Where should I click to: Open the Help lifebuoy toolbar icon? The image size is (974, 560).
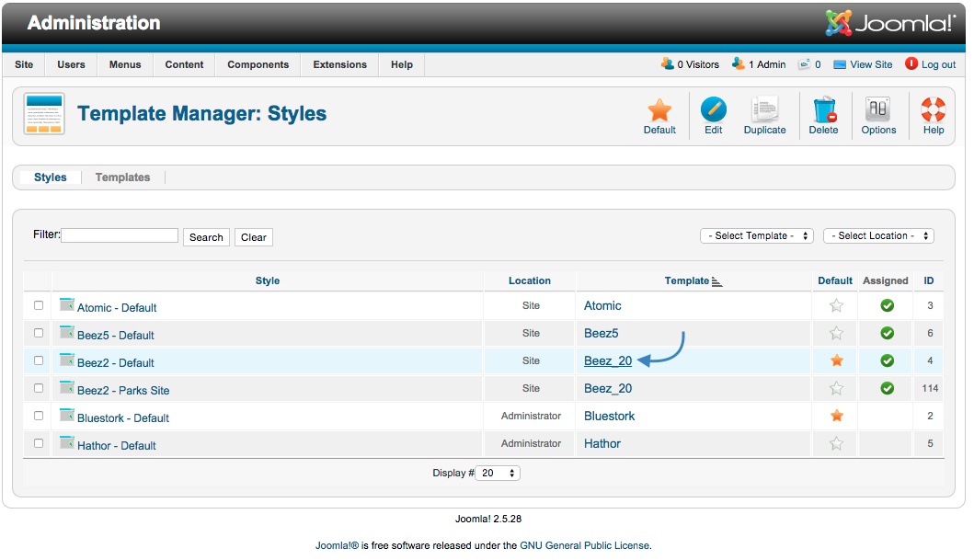933,109
